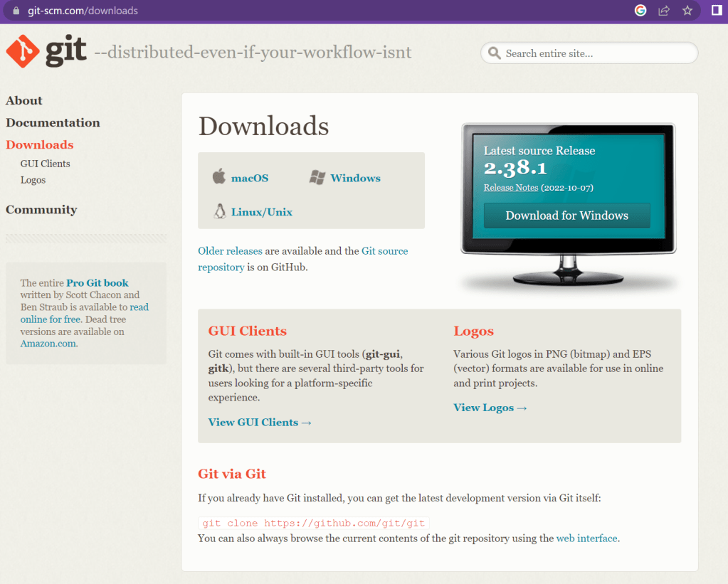Open the Release Notes link
Image resolution: width=728 pixels, height=584 pixels.
pyautogui.click(x=510, y=188)
